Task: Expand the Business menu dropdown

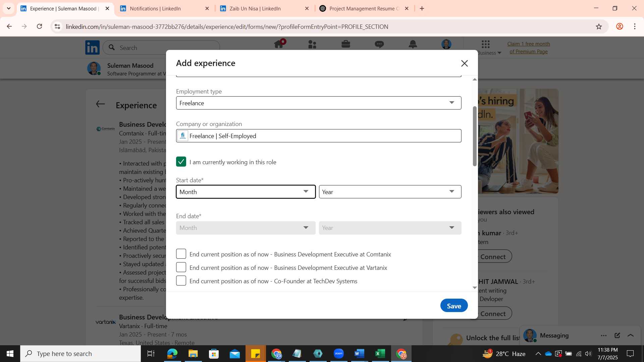Action: (x=489, y=53)
